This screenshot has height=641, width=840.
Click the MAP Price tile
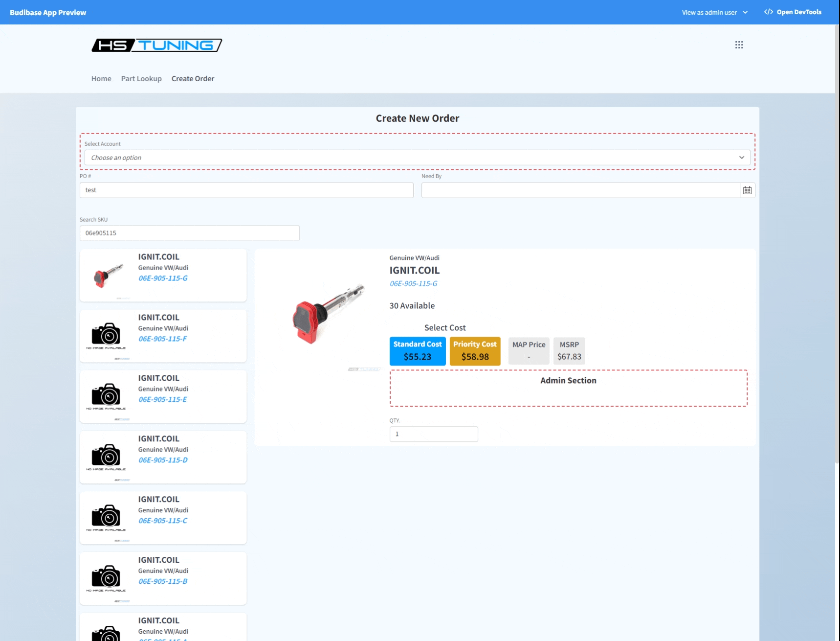[x=529, y=351]
